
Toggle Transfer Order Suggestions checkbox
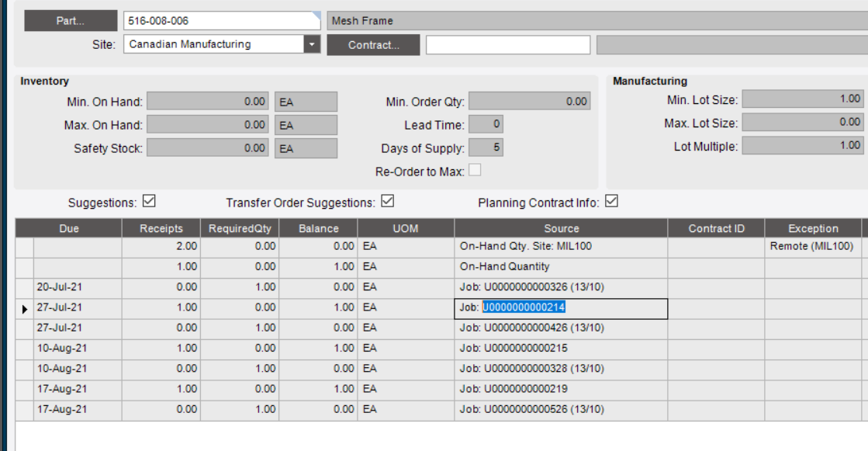click(x=388, y=202)
